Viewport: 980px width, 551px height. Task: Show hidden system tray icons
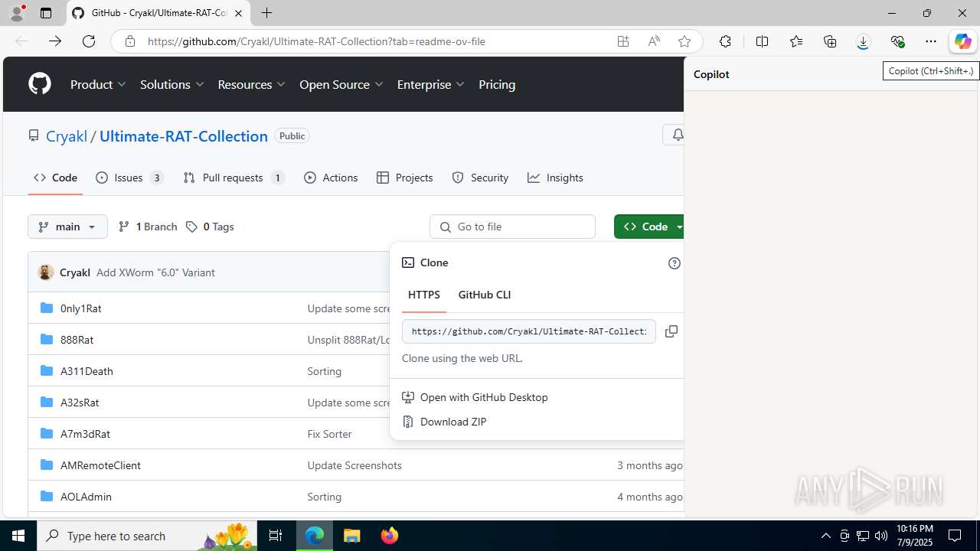pyautogui.click(x=825, y=536)
